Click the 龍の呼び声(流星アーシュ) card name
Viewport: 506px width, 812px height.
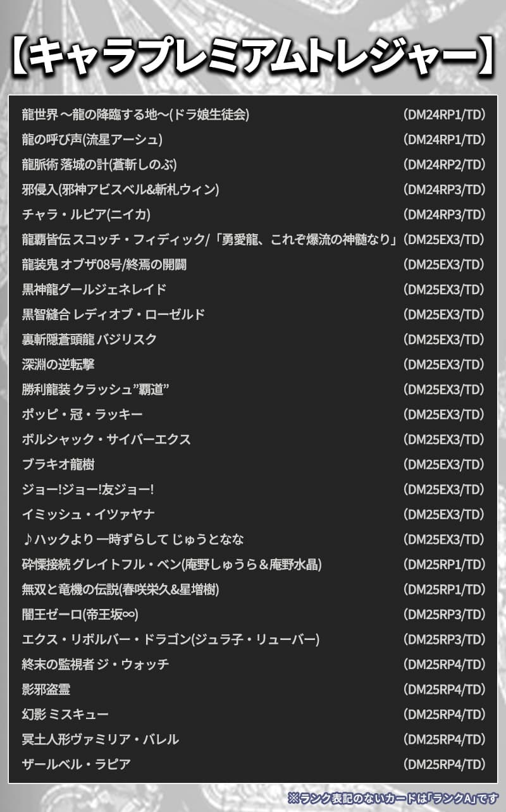tap(92, 140)
